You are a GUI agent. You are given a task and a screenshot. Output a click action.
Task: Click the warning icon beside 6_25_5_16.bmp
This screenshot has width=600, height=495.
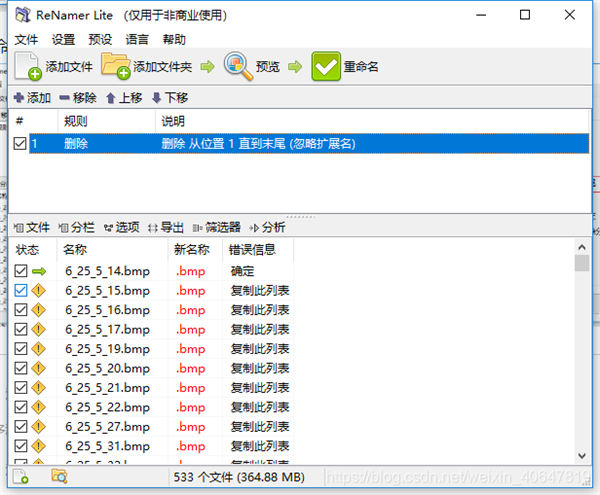click(38, 310)
